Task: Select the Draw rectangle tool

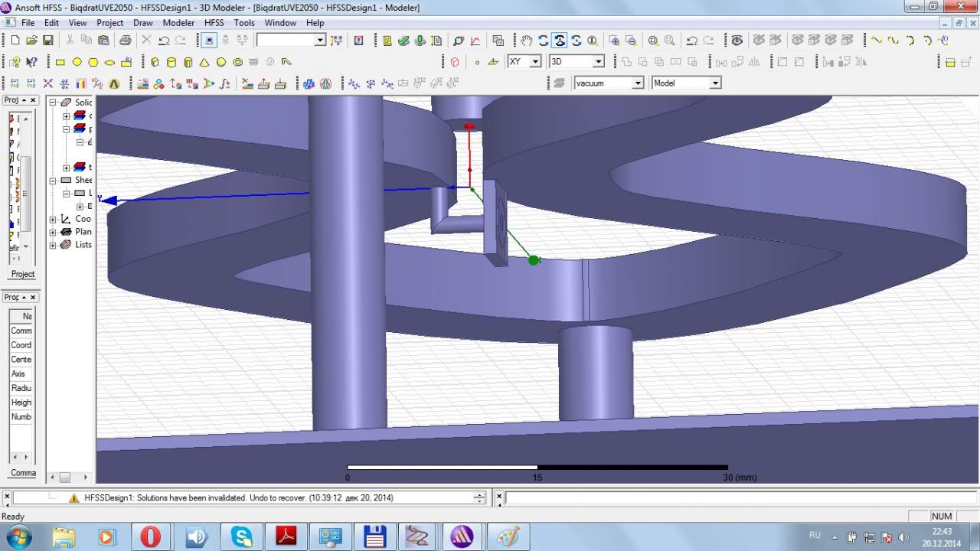Action: (60, 62)
